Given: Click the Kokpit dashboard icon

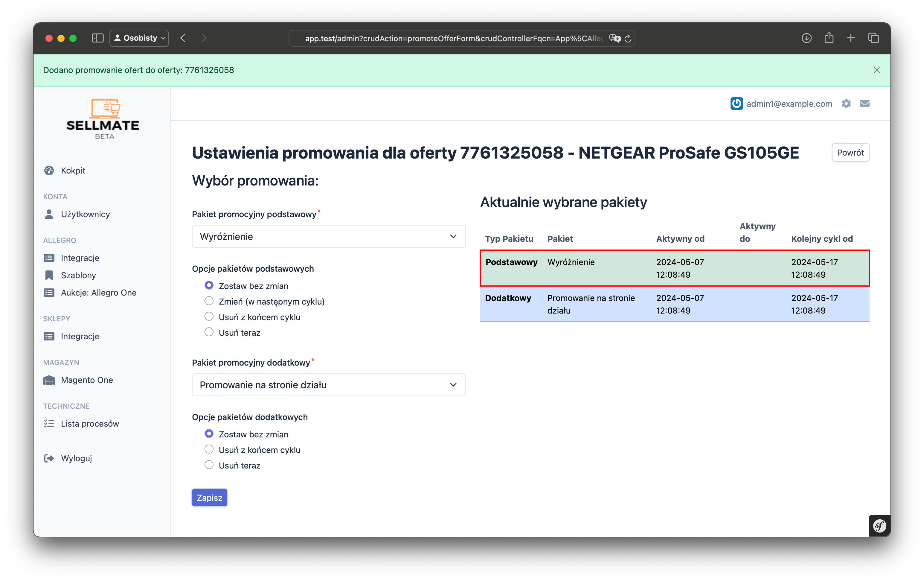Looking at the screenshot, I should 49,171.
